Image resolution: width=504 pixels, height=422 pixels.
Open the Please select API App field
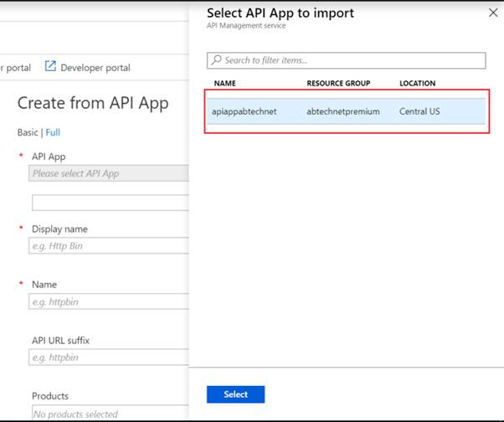[109, 173]
